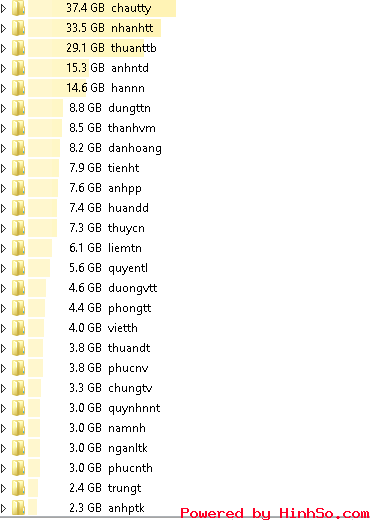Click folder icon of tienht
Viewport: 370px width, 520px height.
click(18, 168)
